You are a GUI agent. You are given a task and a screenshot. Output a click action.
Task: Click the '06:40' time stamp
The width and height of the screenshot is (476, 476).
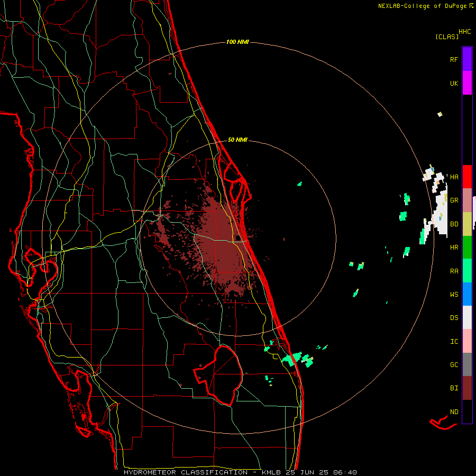point(345,472)
